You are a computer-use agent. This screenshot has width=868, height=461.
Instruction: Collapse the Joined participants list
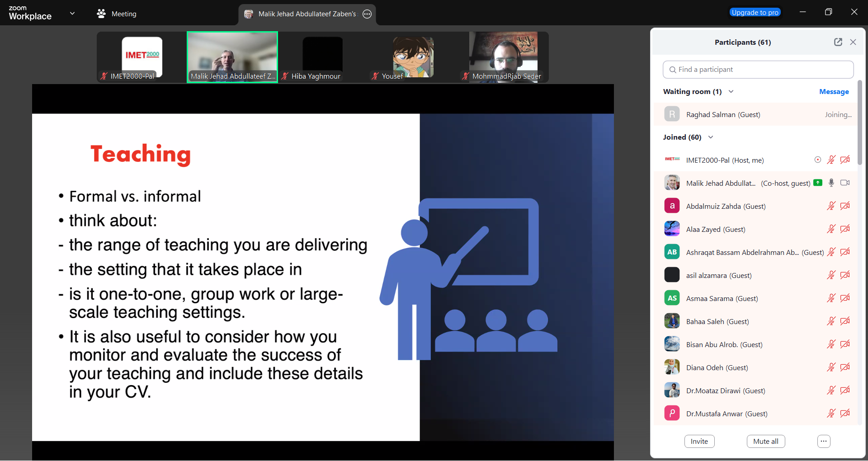coord(711,137)
